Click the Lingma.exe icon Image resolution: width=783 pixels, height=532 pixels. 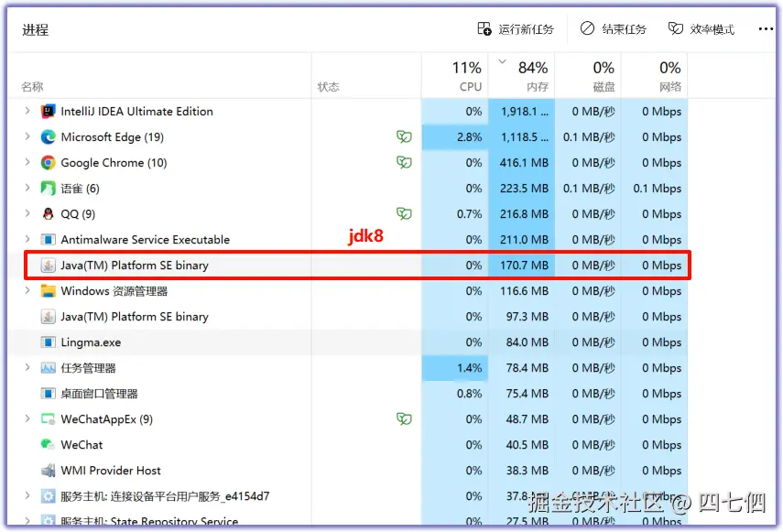[x=48, y=342]
